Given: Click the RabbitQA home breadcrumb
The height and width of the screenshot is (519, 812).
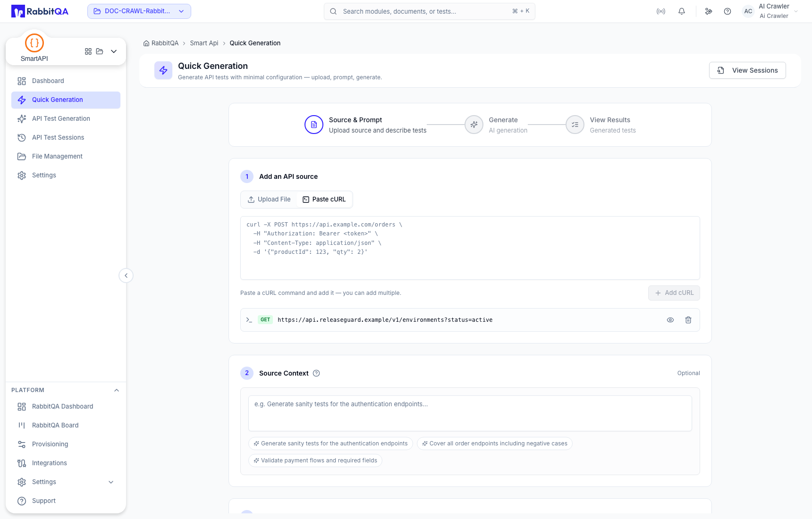Looking at the screenshot, I should [x=161, y=43].
